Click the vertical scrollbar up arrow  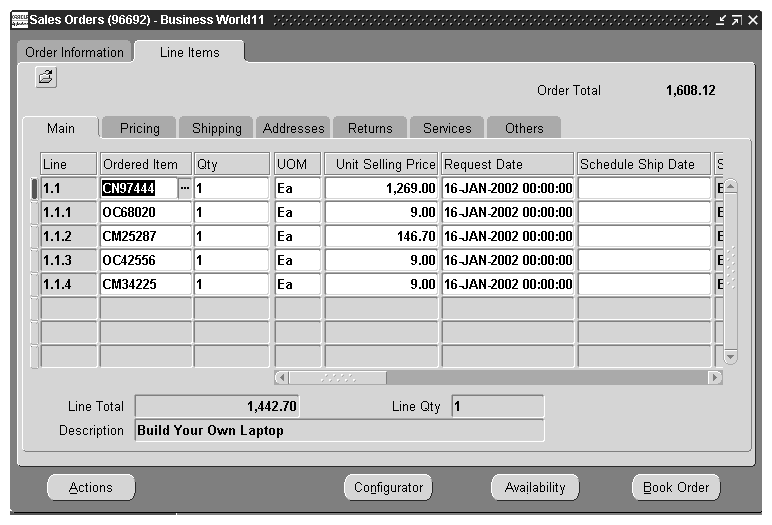click(x=731, y=186)
